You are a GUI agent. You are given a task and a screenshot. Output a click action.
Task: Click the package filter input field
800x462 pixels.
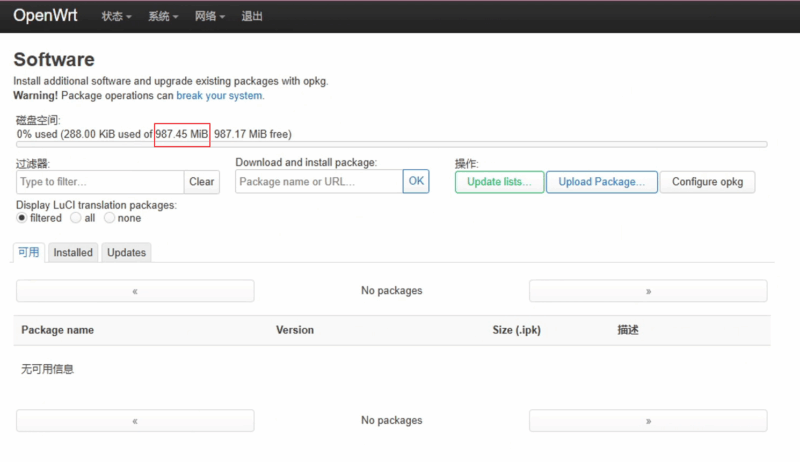point(100,182)
